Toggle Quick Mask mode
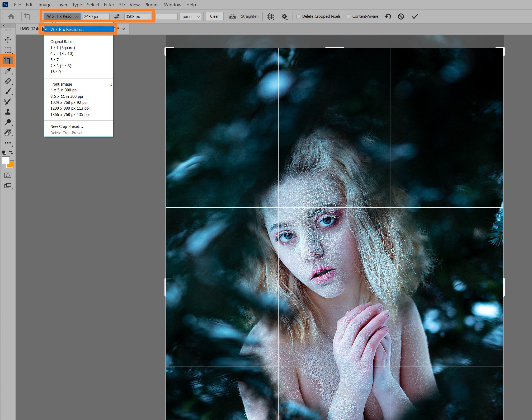Screen dimensions: 532x420 pos(8,175)
